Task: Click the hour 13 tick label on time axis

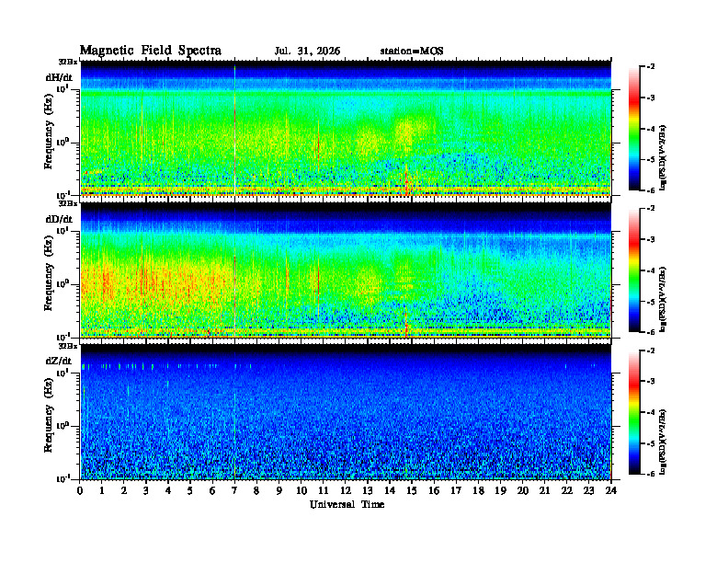Action: coord(368,491)
